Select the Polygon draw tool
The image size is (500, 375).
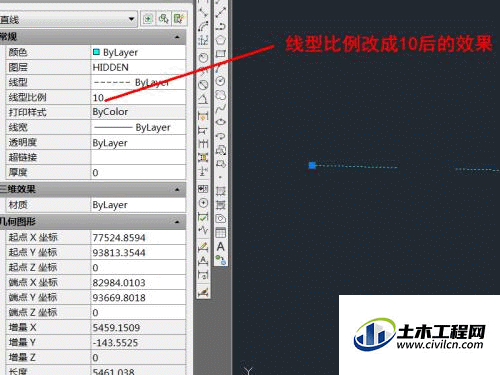[x=220, y=40]
